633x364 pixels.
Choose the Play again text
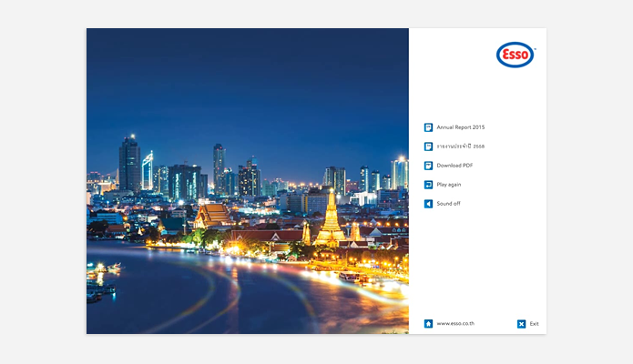(449, 185)
